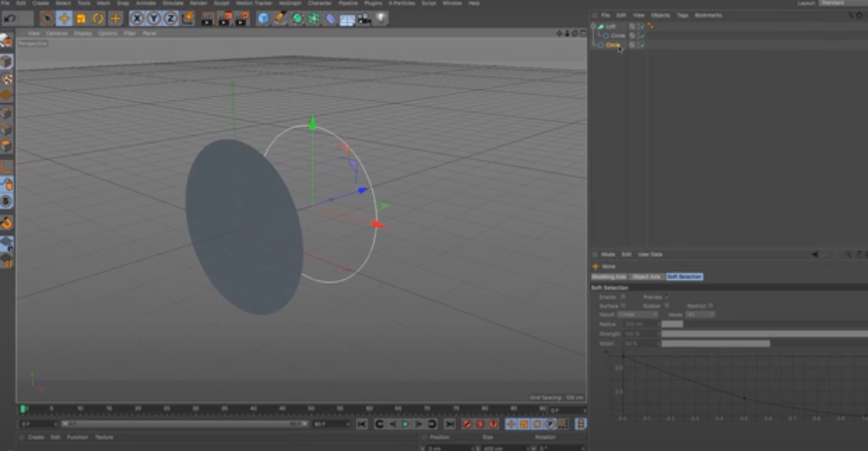Switch to Edges mode icon
Image resolution: width=868 pixels, height=451 pixels.
click(x=6, y=130)
